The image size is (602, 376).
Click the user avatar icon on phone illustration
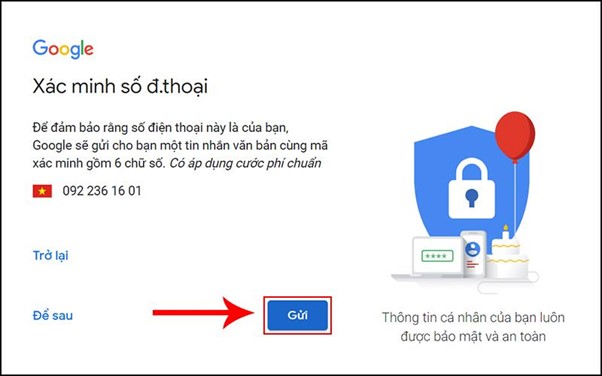[x=473, y=250]
